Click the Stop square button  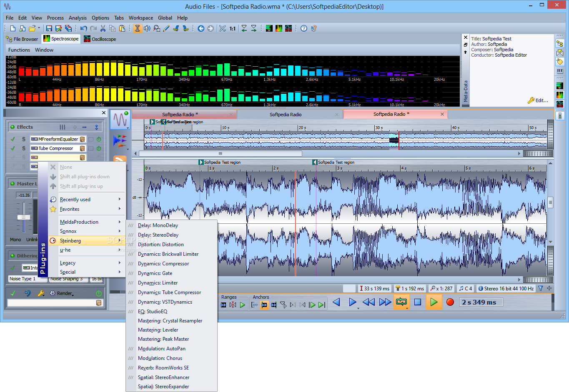point(418,302)
